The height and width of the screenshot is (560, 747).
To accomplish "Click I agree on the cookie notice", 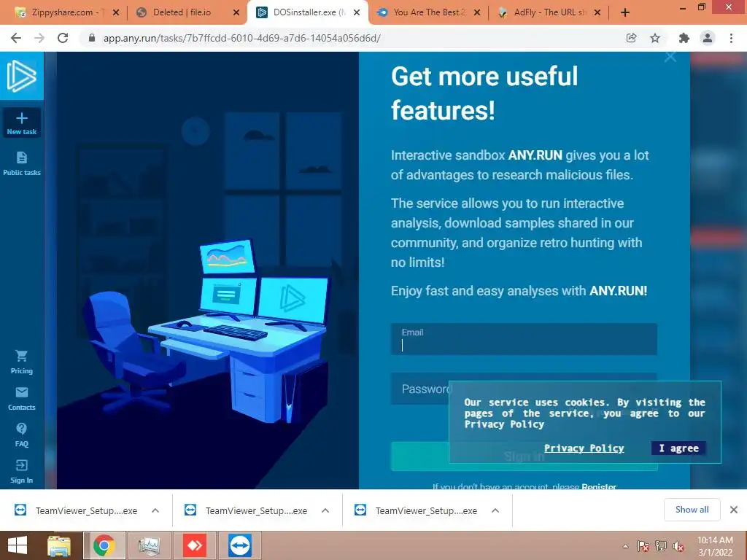I will coord(678,448).
